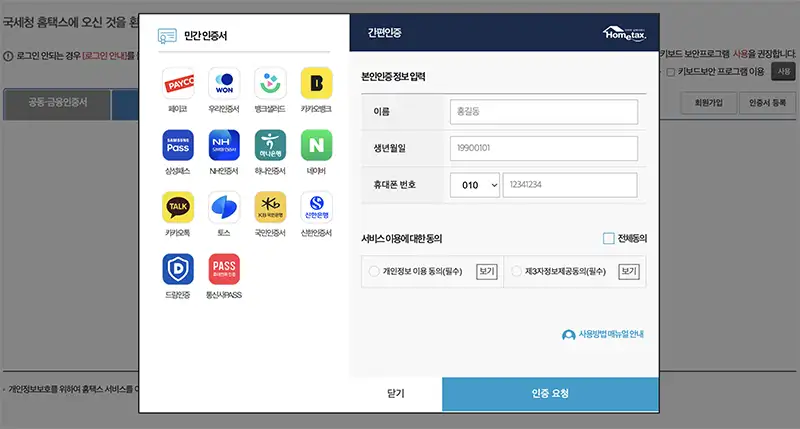Select the Banksalad certificate icon
The width and height of the screenshot is (800, 429).
click(x=270, y=83)
